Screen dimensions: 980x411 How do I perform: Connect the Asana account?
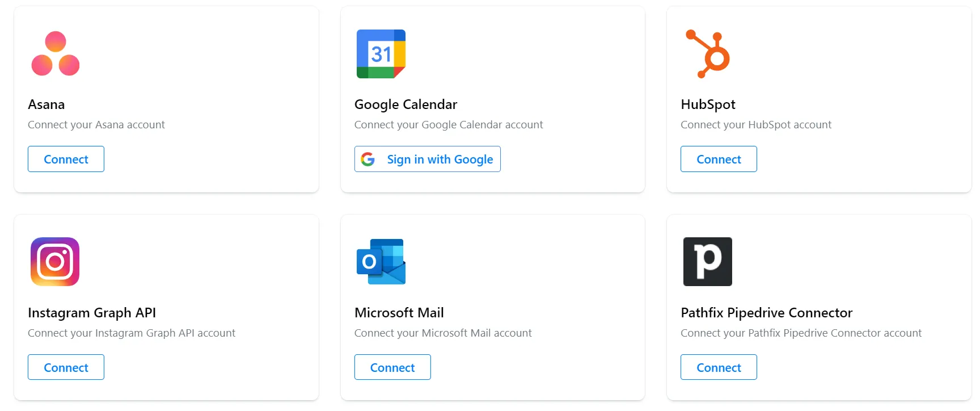66,159
